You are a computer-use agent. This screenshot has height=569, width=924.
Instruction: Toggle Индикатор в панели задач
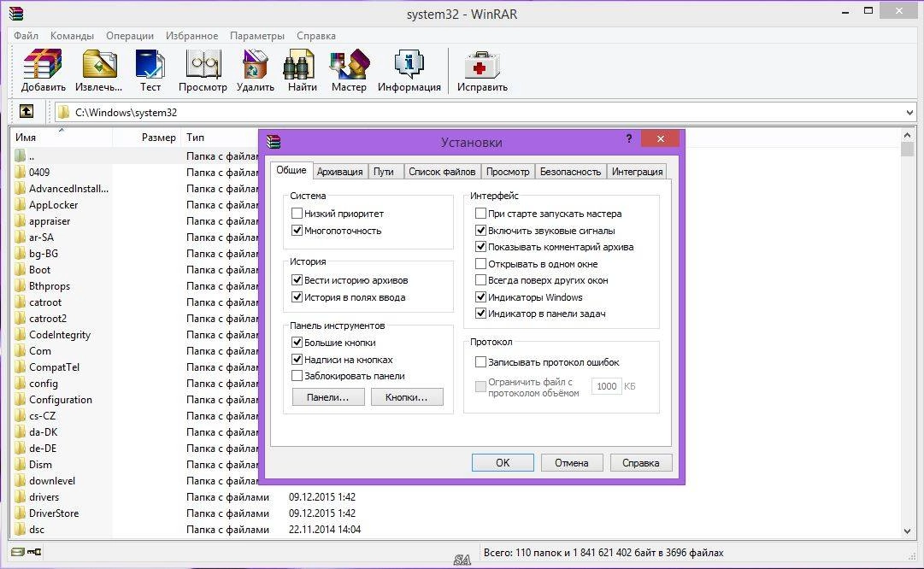[481, 314]
